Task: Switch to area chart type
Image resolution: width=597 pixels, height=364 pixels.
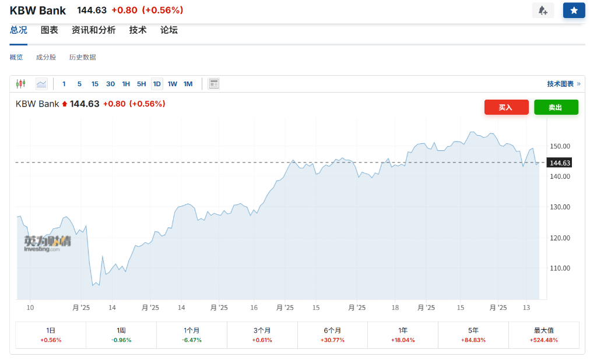Action: point(41,84)
